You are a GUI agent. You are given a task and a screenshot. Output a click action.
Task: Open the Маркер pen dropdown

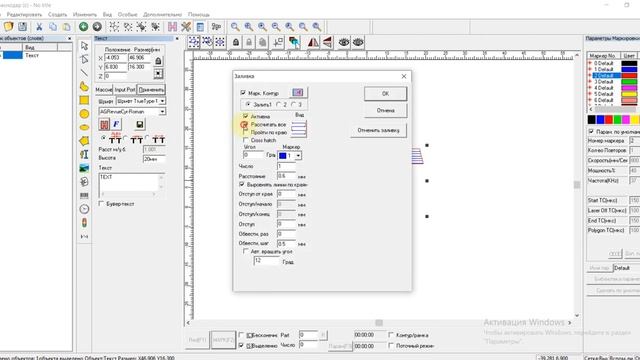coord(298,156)
